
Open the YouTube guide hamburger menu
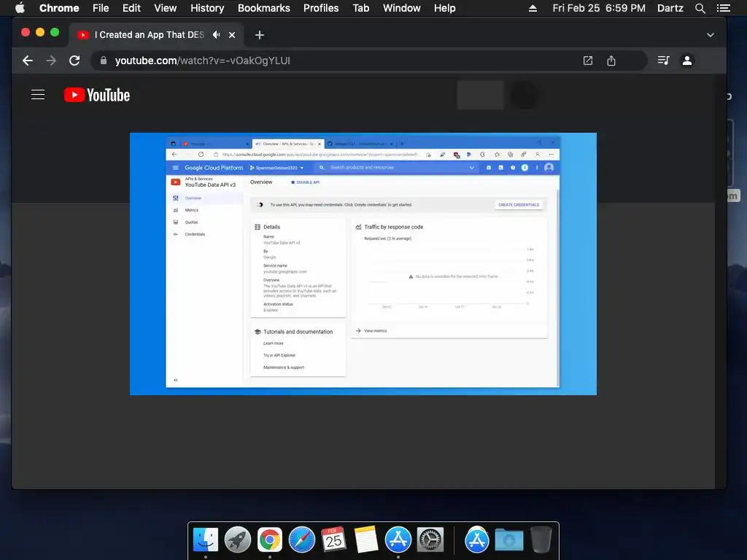tap(38, 95)
